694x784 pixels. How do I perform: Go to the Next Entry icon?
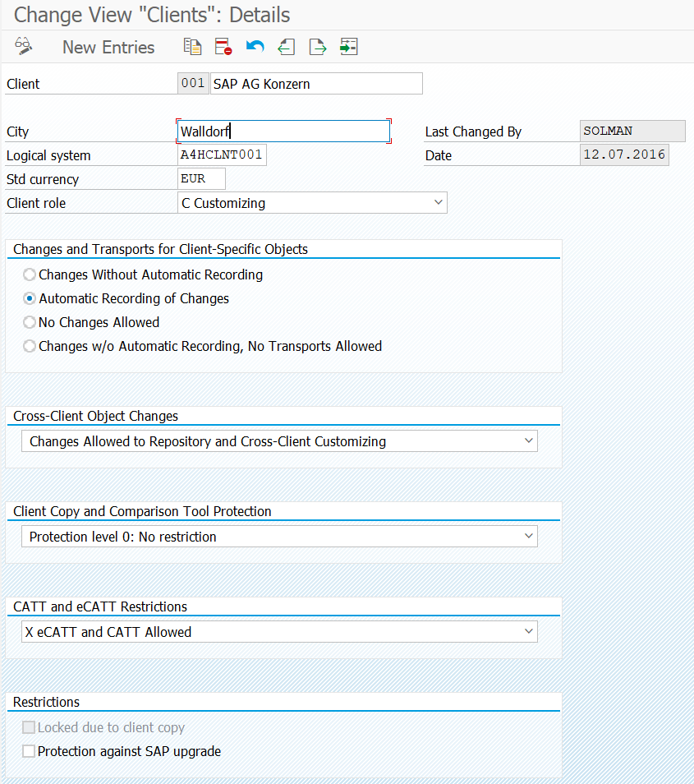(x=318, y=47)
